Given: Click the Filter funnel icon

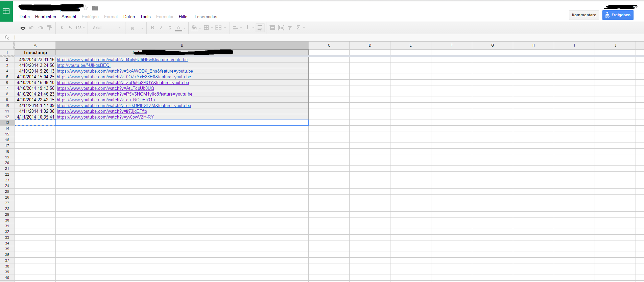Looking at the screenshot, I should (290, 28).
